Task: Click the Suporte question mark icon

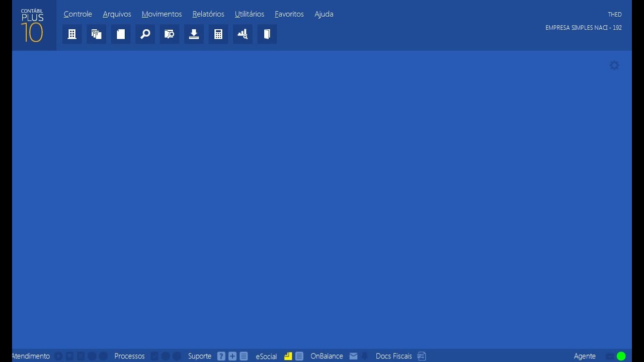Action: (221, 356)
